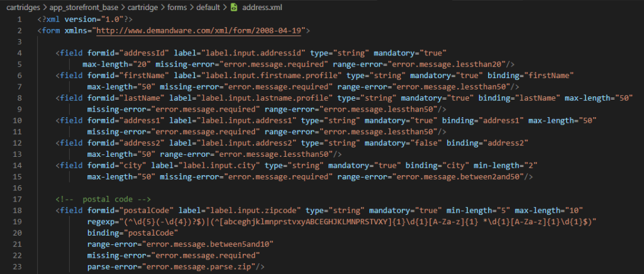Screen dimensions: 644x274
Task: Click address.xml in the breadcrumb
Action: pos(262,8)
